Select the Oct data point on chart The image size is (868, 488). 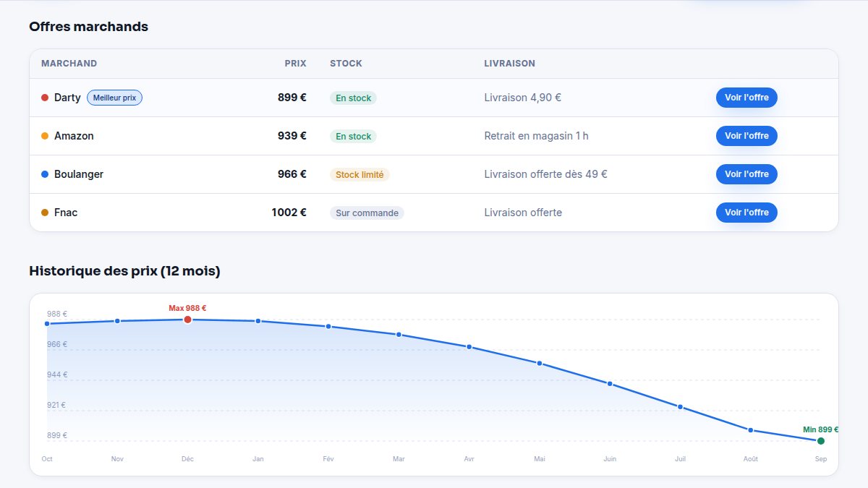coord(47,324)
